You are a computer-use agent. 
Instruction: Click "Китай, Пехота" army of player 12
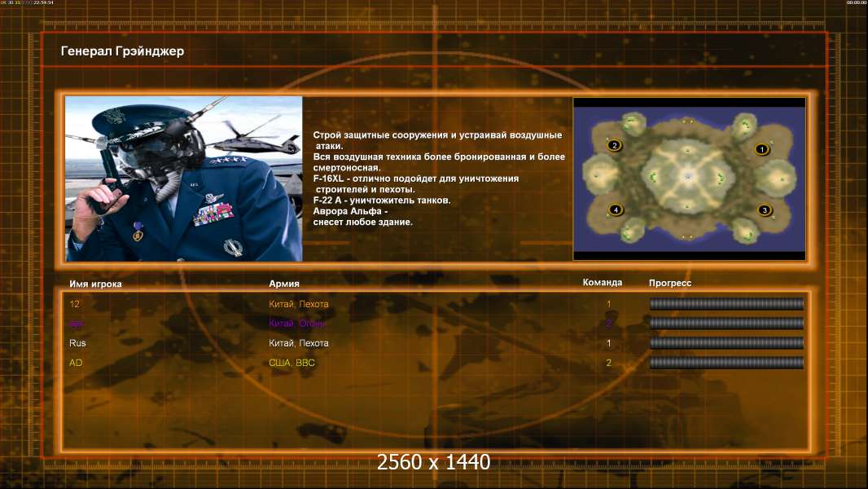pos(298,304)
